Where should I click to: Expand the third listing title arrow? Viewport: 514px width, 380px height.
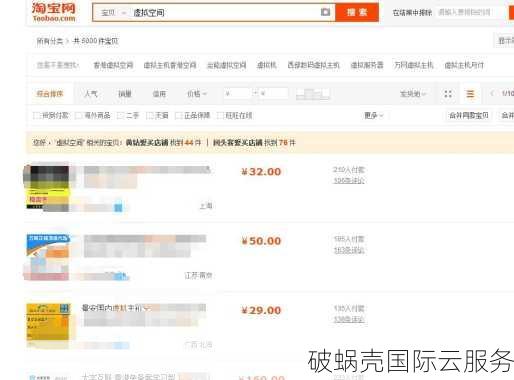pyautogui.click(x=147, y=308)
